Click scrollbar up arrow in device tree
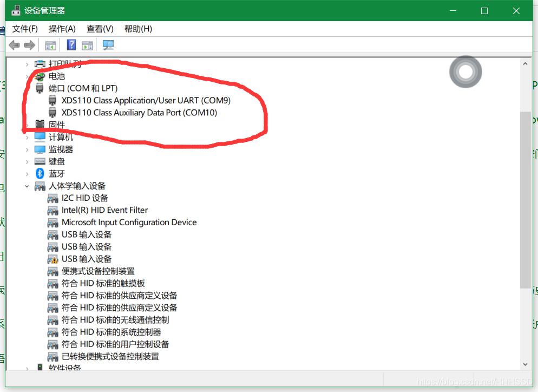Viewport: 538px width, 392px height. (x=525, y=64)
